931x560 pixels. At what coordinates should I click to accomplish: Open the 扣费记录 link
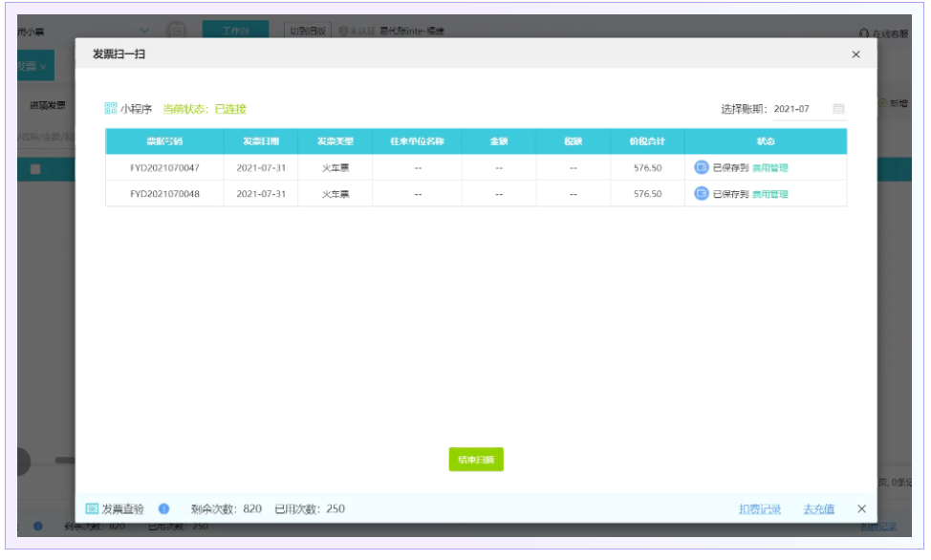point(759,509)
